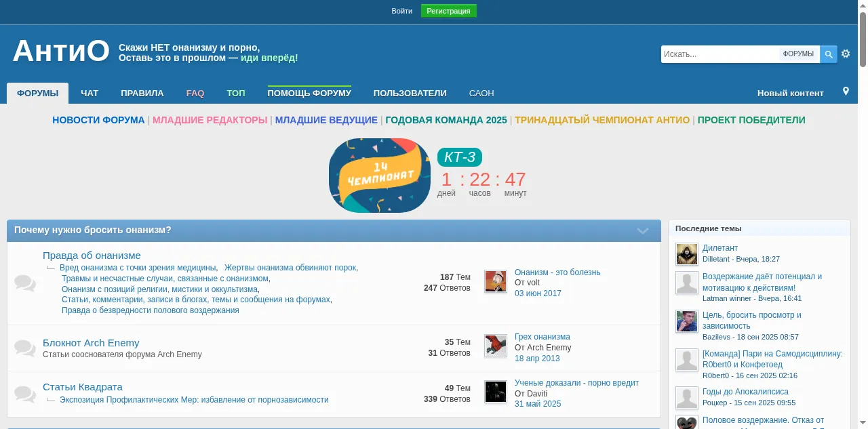Open topic Онанизм - это болезнь
This screenshot has width=868, height=429.
click(x=557, y=272)
